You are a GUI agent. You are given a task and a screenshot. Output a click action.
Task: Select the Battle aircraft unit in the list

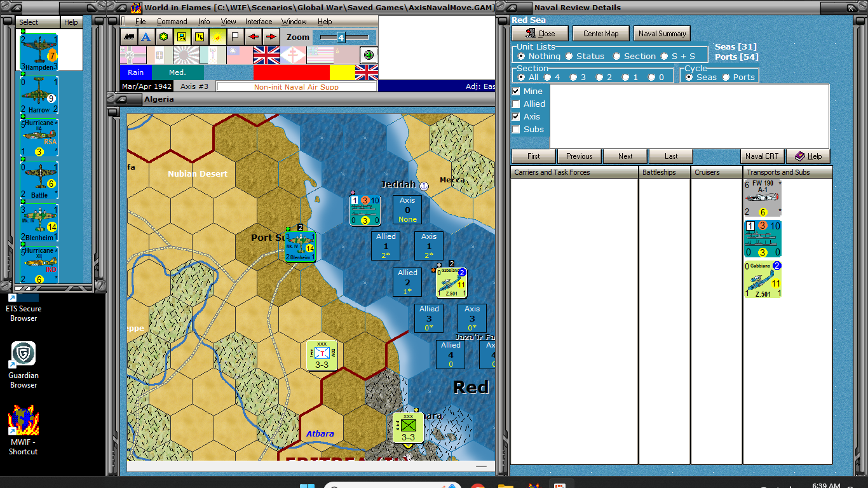click(39, 180)
